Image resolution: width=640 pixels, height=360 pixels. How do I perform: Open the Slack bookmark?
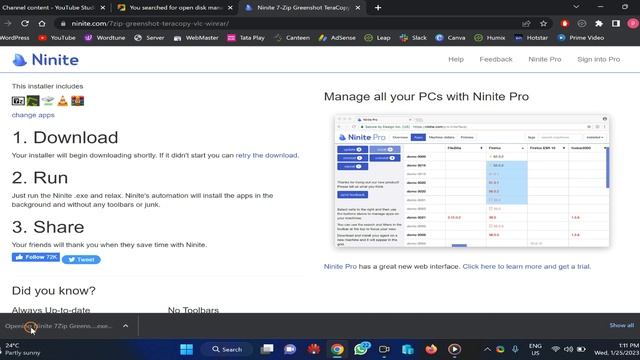(x=413, y=38)
